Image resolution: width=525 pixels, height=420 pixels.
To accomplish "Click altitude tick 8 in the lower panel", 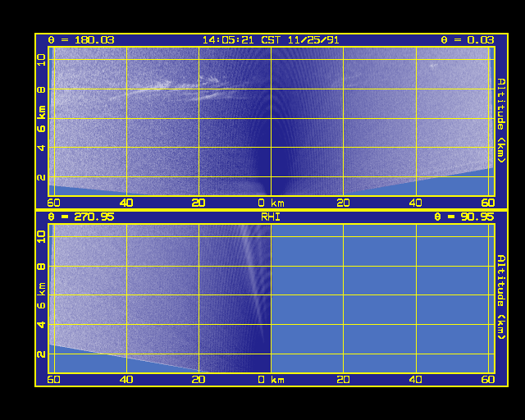I will (x=41, y=267).
